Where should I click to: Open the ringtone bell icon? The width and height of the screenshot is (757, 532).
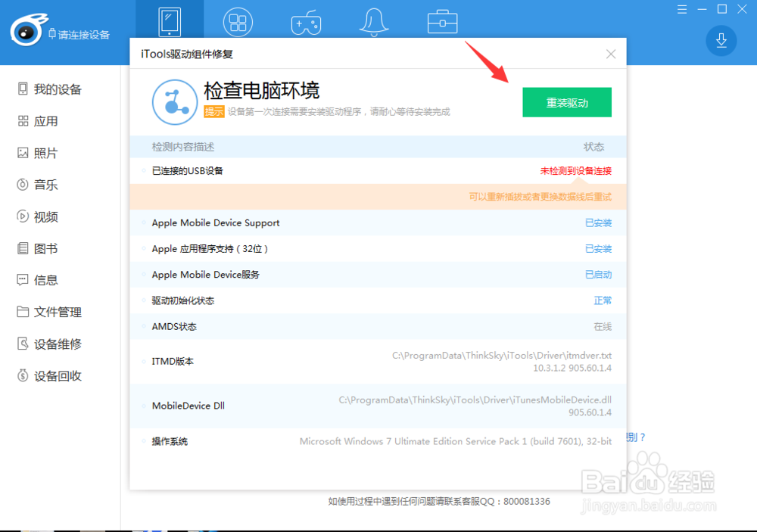[374, 22]
